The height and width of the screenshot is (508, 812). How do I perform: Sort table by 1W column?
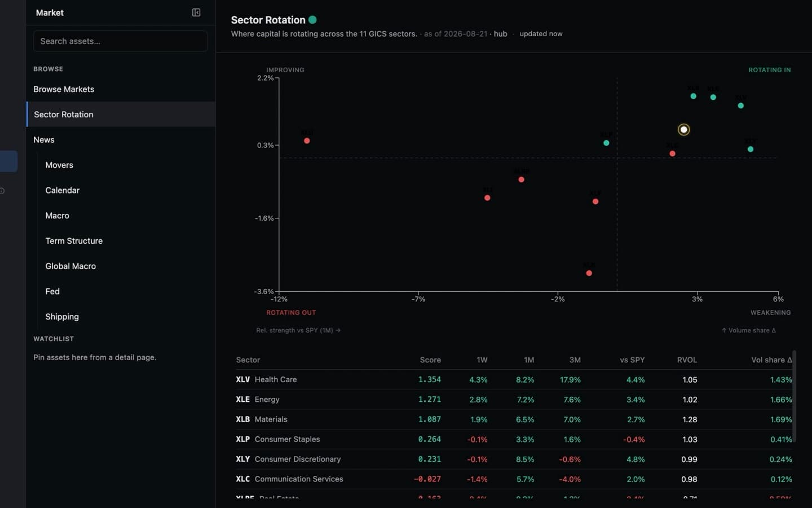click(x=482, y=360)
